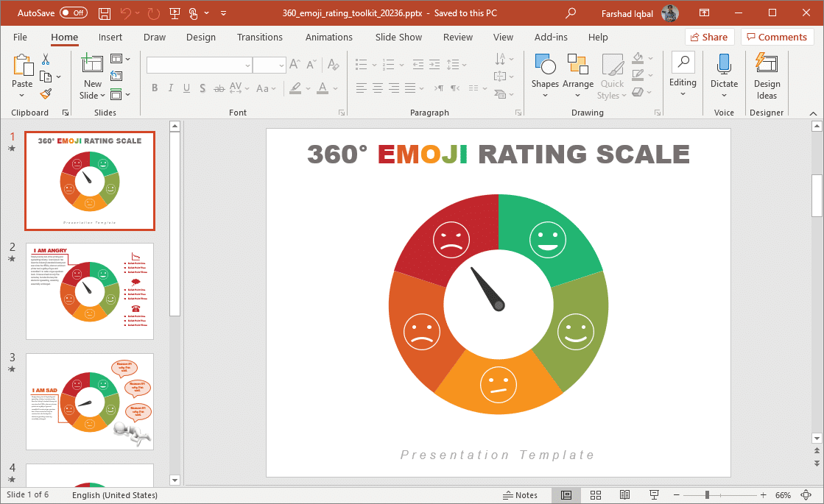Open Reading View from status bar
The height and width of the screenshot is (504, 824).
pyautogui.click(x=624, y=495)
